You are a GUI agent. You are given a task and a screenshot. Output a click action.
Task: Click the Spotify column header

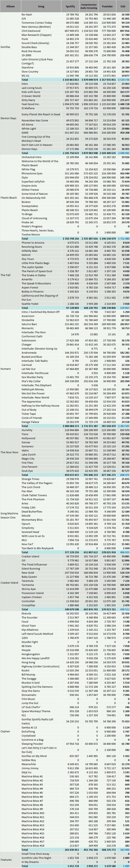coord(70,6)
